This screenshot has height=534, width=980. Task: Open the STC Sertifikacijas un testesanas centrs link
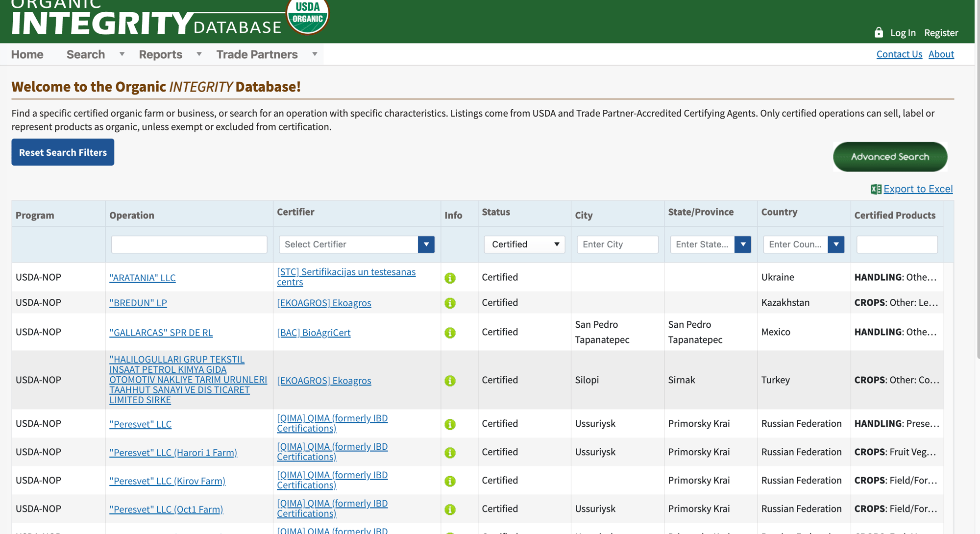346,277
